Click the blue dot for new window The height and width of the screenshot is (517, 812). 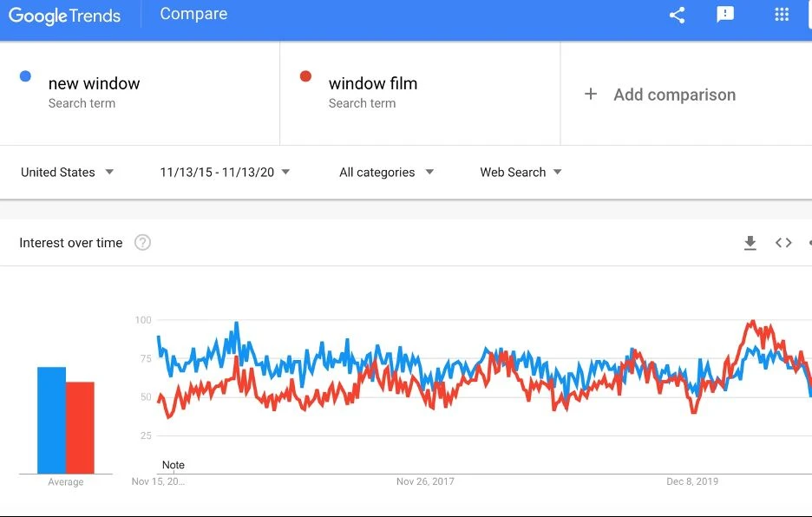[x=25, y=76]
